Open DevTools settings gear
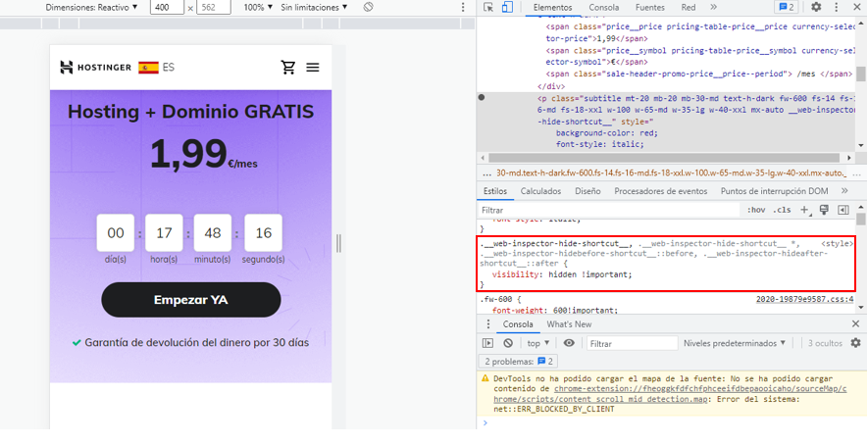Viewport: 868px width, 444px height. pos(816,8)
